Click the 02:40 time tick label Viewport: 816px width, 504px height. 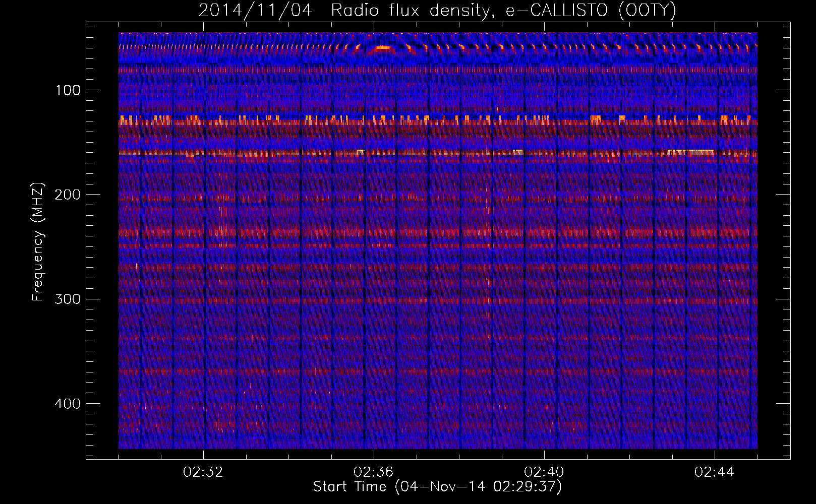(x=544, y=472)
